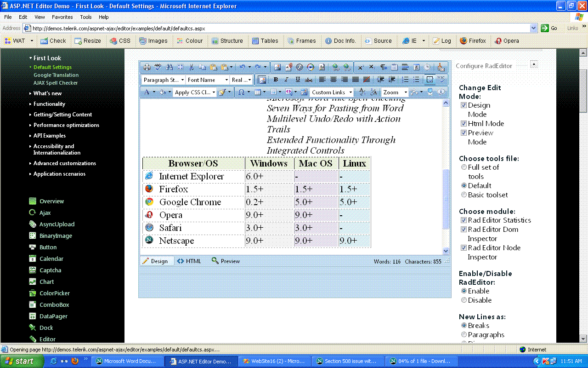The width and height of the screenshot is (588, 368).
Task: Cut the selection with the scissors icon
Action: click(192, 67)
